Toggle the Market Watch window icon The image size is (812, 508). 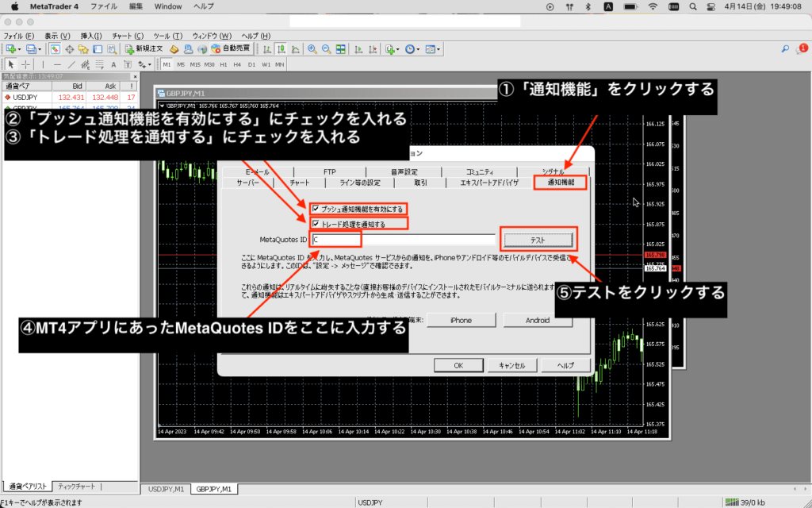[x=55, y=49]
